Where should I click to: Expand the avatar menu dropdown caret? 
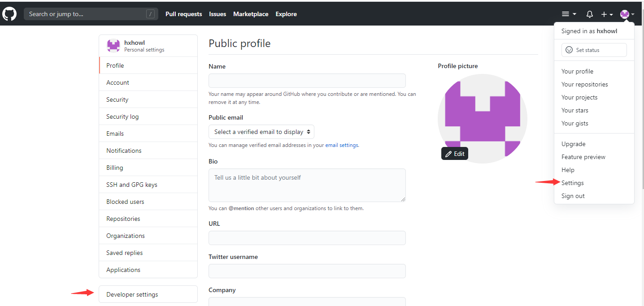[633, 14]
